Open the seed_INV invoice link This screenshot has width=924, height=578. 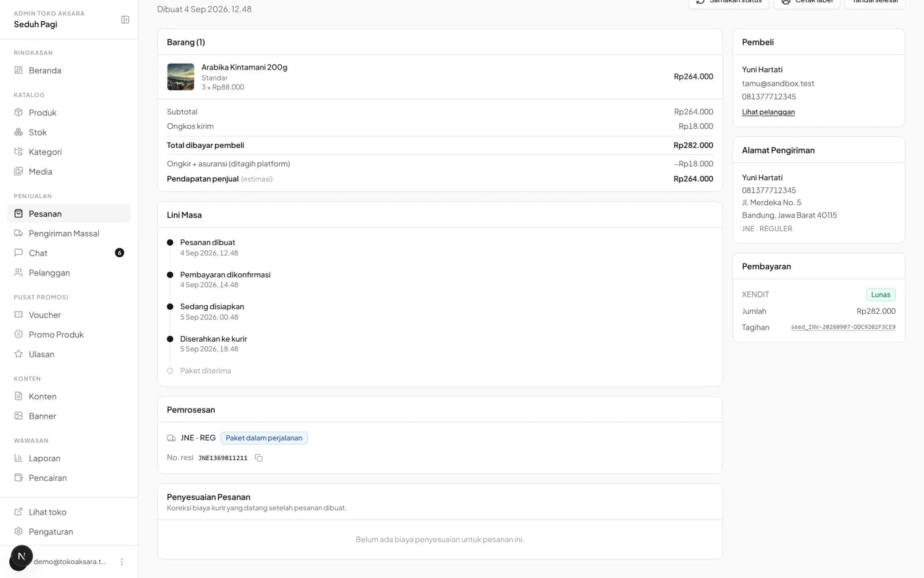click(x=843, y=327)
